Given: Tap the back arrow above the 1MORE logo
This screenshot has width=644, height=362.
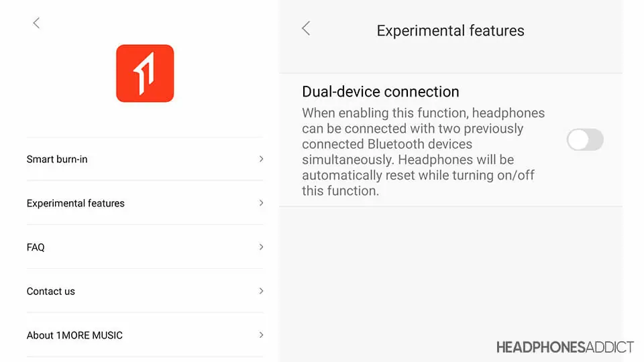Looking at the screenshot, I should point(36,23).
